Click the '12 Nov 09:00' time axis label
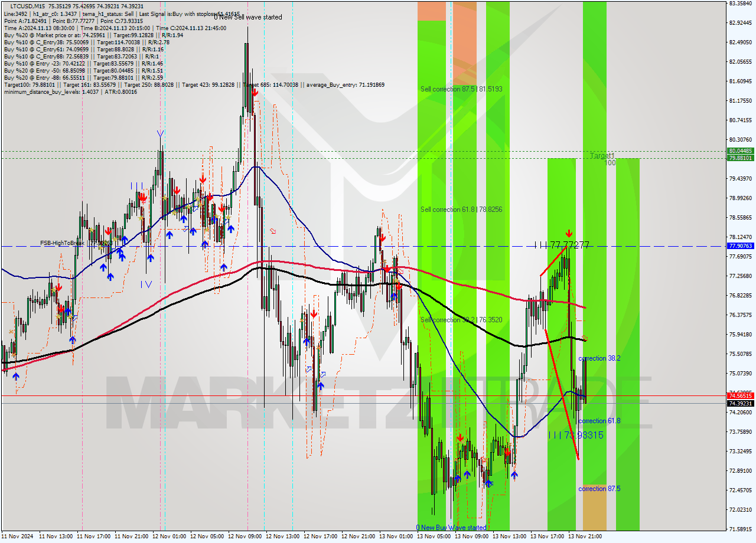The width and height of the screenshot is (756, 543). coord(245,537)
